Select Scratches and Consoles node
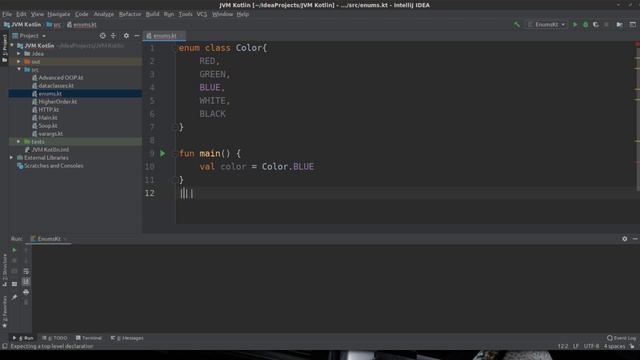This screenshot has width=640, height=360. click(x=50, y=166)
